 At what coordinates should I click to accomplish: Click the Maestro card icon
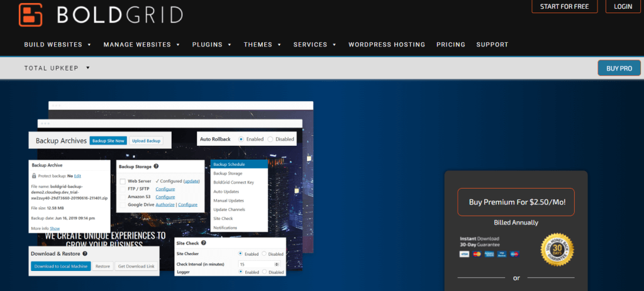tap(514, 254)
